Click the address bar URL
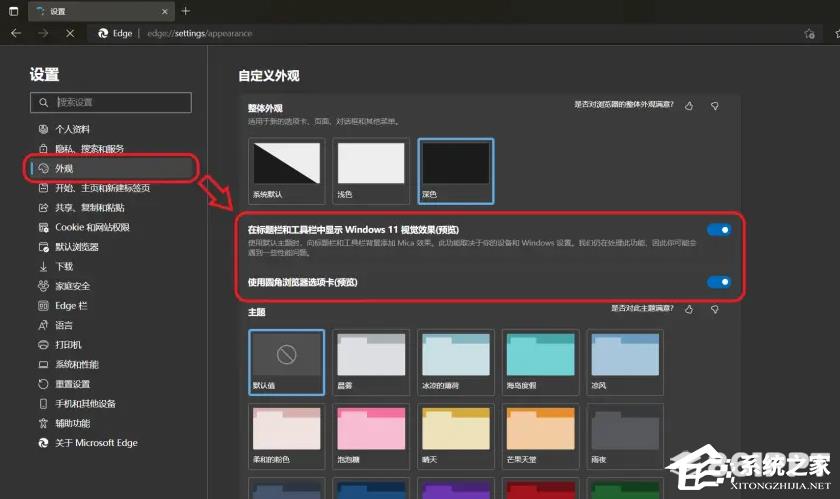Screen dimensions: 840x499 coord(199,33)
